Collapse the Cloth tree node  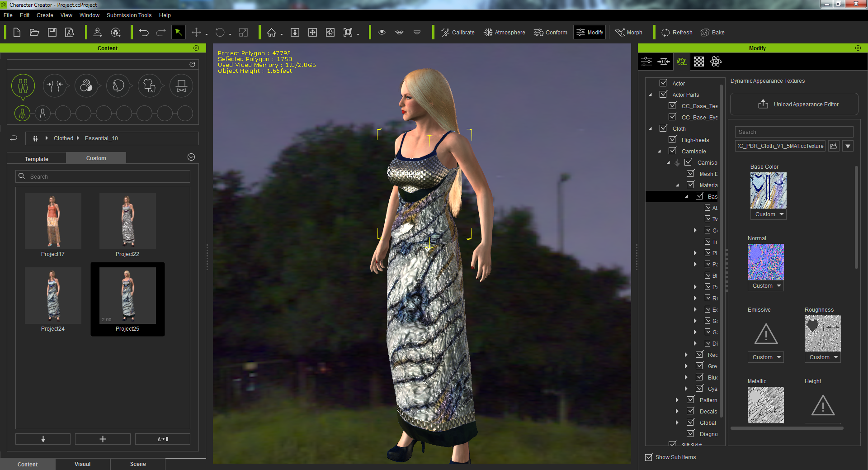point(651,129)
